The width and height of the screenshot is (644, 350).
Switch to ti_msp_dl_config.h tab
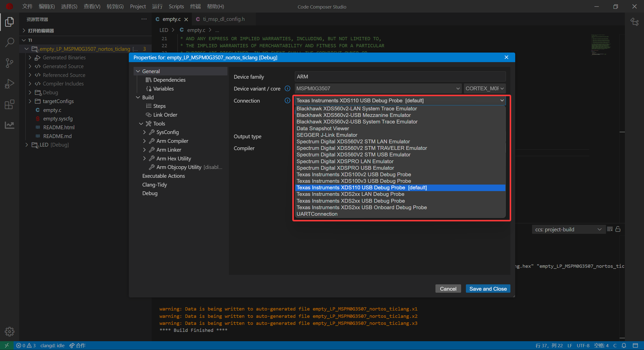pos(223,19)
